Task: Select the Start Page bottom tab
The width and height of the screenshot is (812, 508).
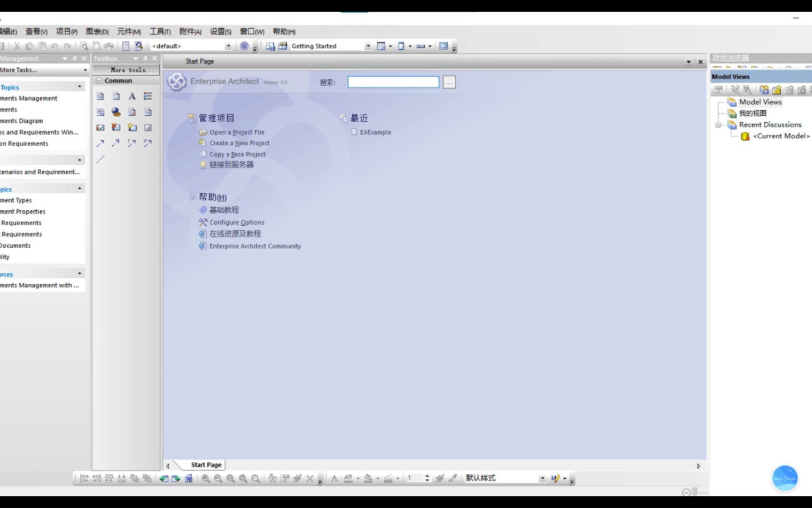Action: [206, 465]
